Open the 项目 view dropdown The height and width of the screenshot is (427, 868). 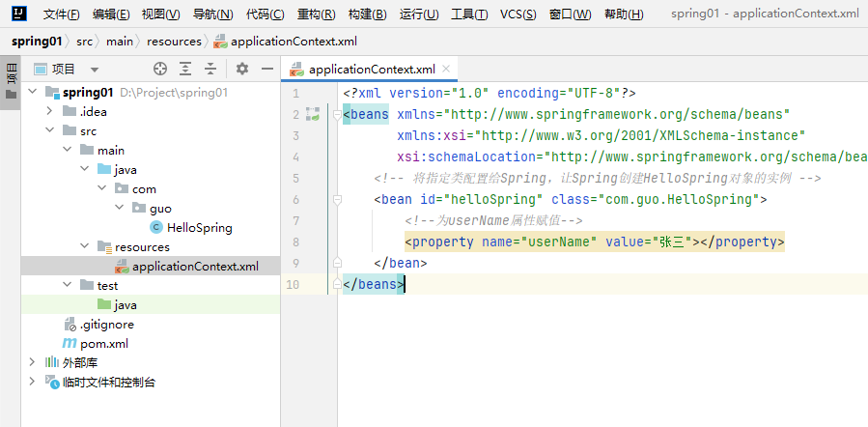click(x=95, y=70)
